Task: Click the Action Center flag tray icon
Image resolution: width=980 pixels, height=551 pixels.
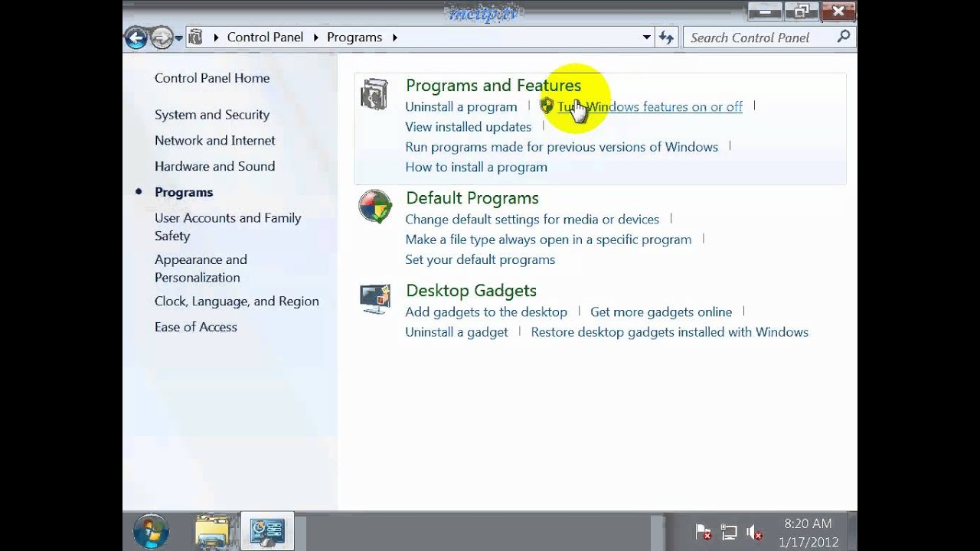Action: click(704, 533)
